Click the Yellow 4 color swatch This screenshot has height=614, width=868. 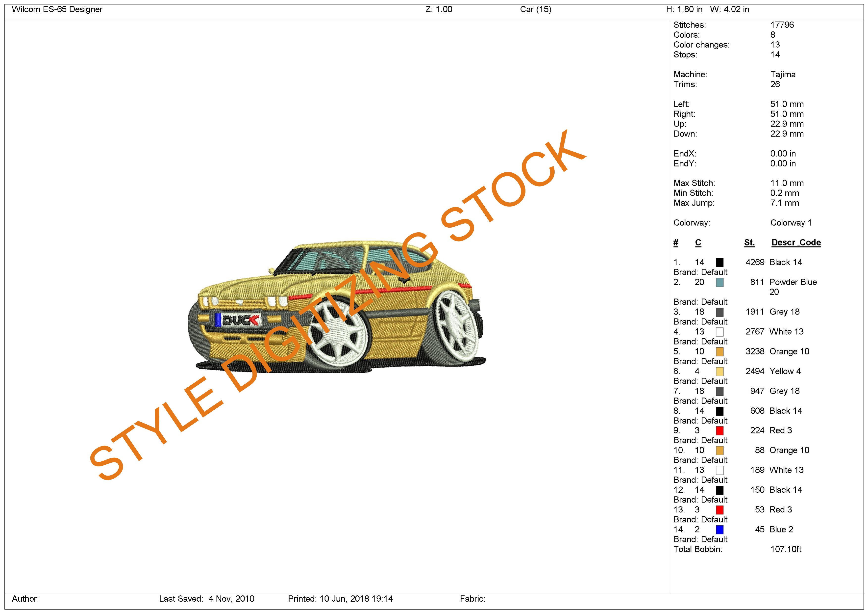pos(719,372)
